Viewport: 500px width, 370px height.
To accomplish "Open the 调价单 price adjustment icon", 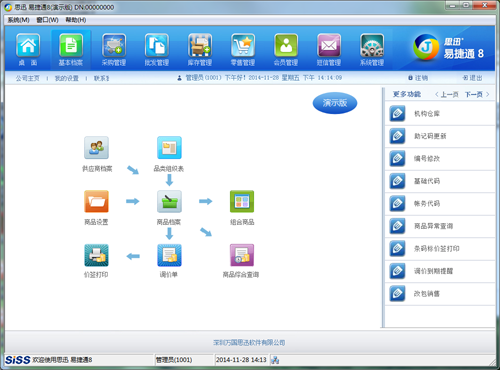I will [169, 255].
